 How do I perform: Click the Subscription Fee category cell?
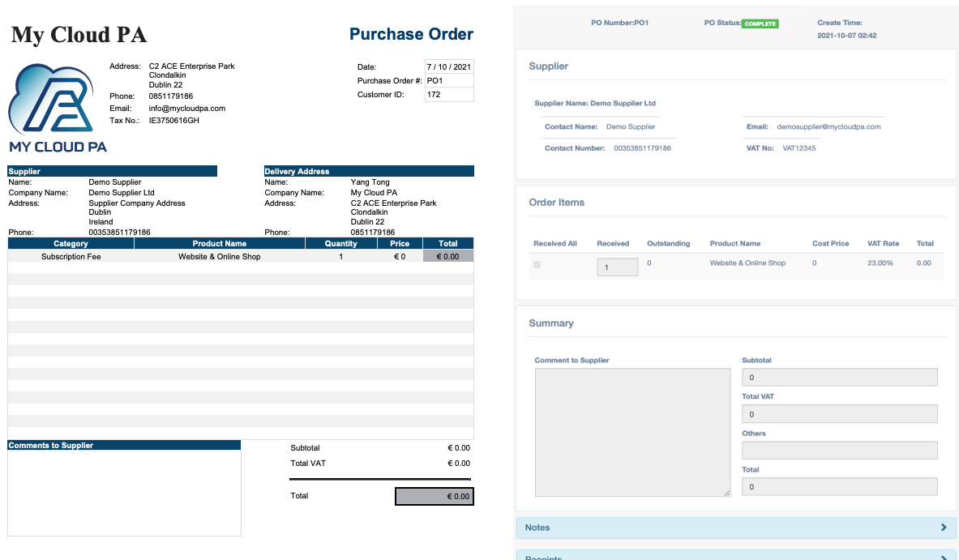[x=71, y=257]
